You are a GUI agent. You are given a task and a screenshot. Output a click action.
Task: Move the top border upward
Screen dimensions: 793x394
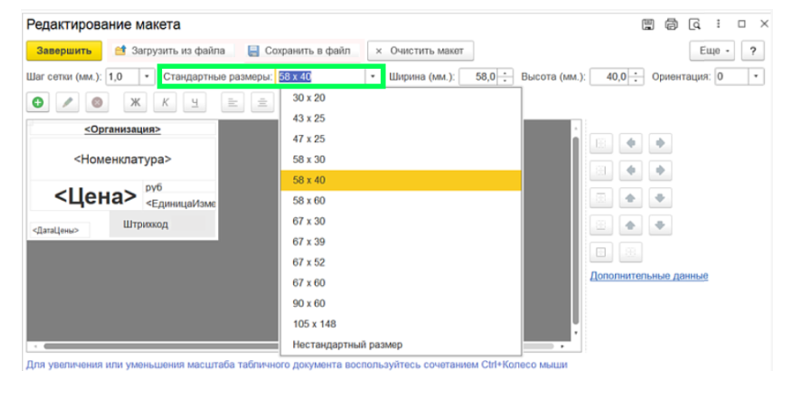pos(631,198)
